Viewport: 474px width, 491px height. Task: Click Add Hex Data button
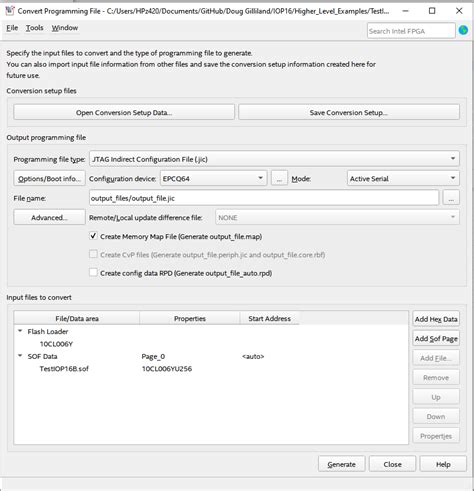[436, 319]
